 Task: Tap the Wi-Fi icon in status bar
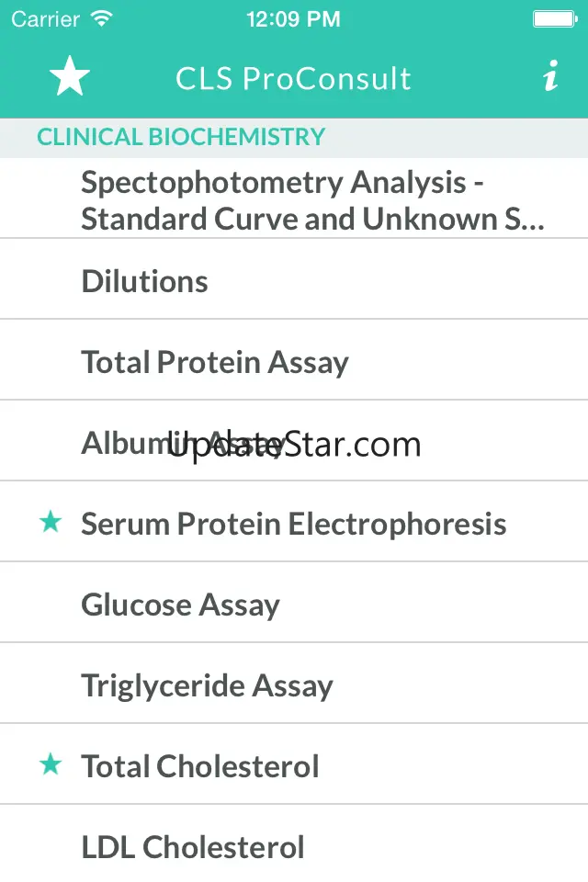102,18
